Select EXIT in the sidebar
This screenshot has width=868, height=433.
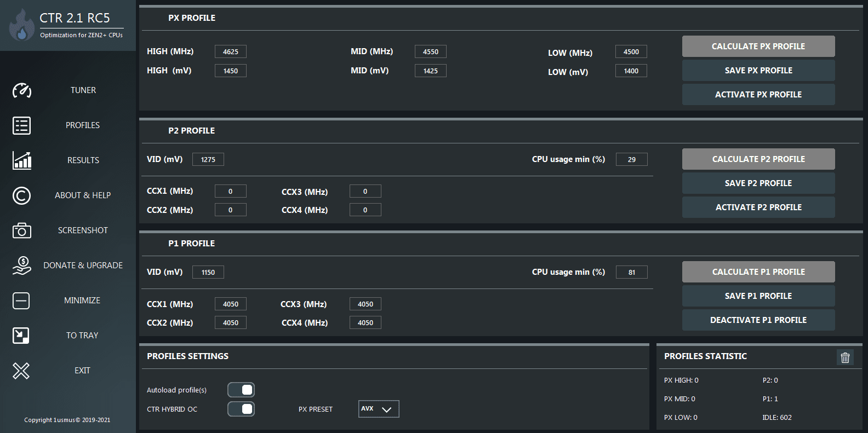coord(82,371)
